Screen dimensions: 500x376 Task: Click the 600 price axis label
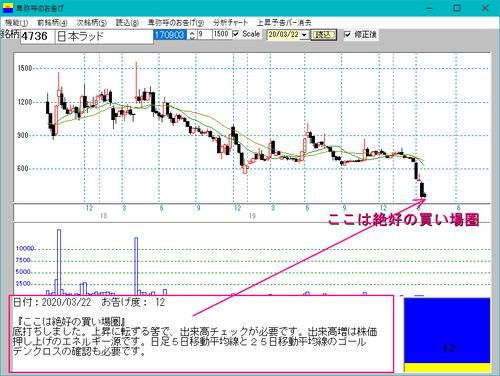point(23,169)
